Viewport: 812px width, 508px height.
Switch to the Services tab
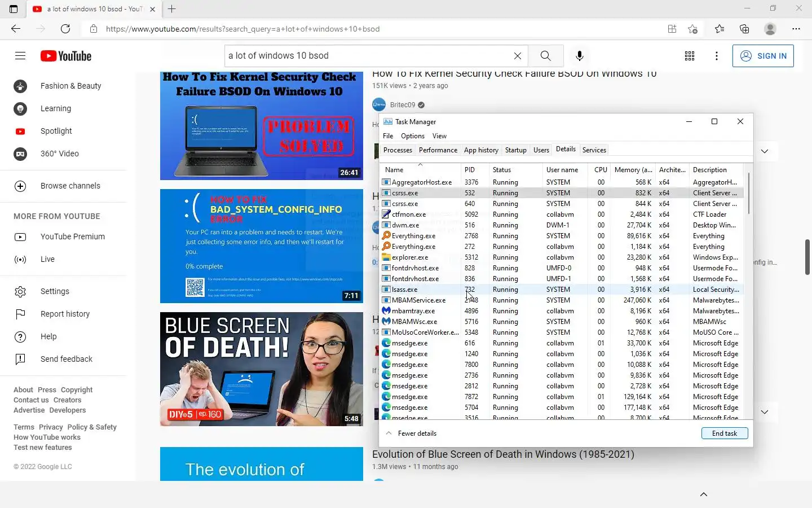[594, 150]
